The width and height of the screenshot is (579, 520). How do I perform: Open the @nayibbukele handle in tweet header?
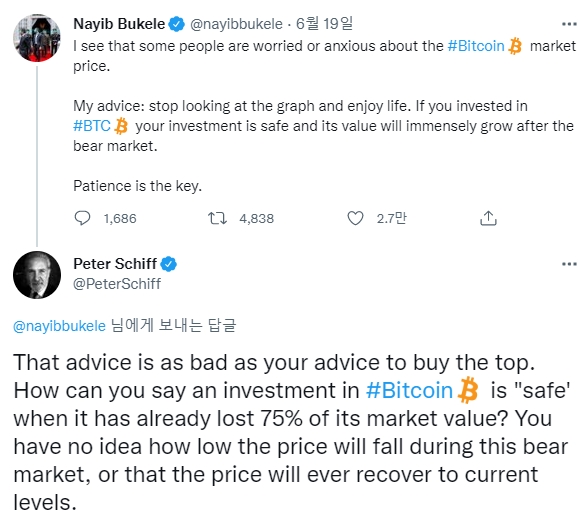(x=236, y=24)
